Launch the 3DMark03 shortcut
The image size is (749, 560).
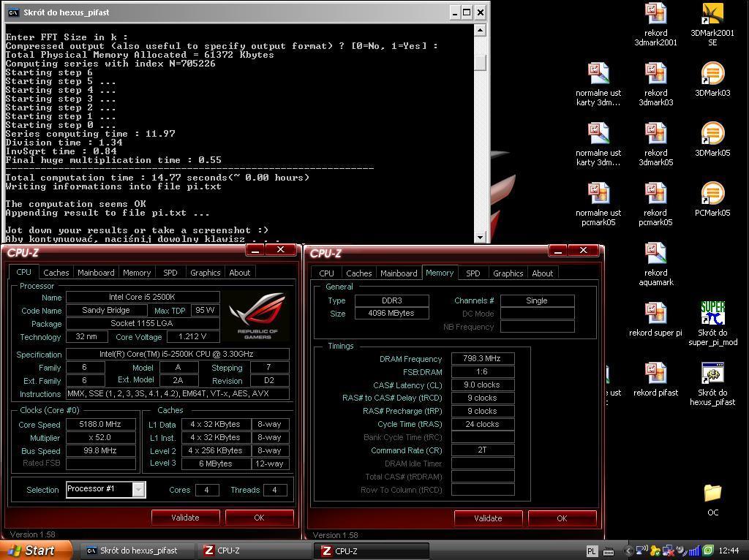712,79
